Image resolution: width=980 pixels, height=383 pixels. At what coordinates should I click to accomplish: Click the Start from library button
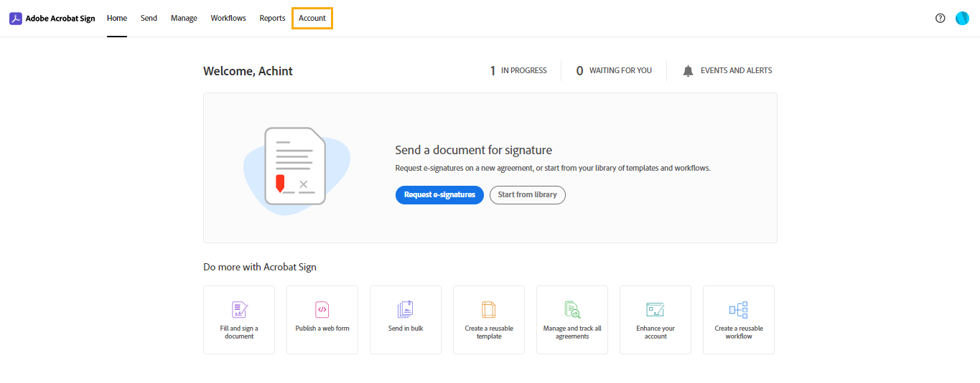point(528,195)
